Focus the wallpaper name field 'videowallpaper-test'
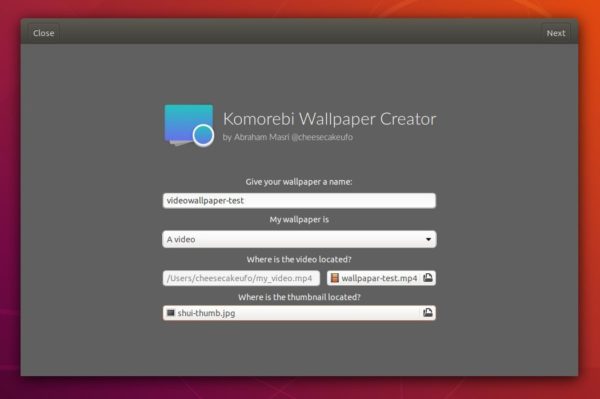The height and width of the screenshot is (399, 600). tap(299, 200)
